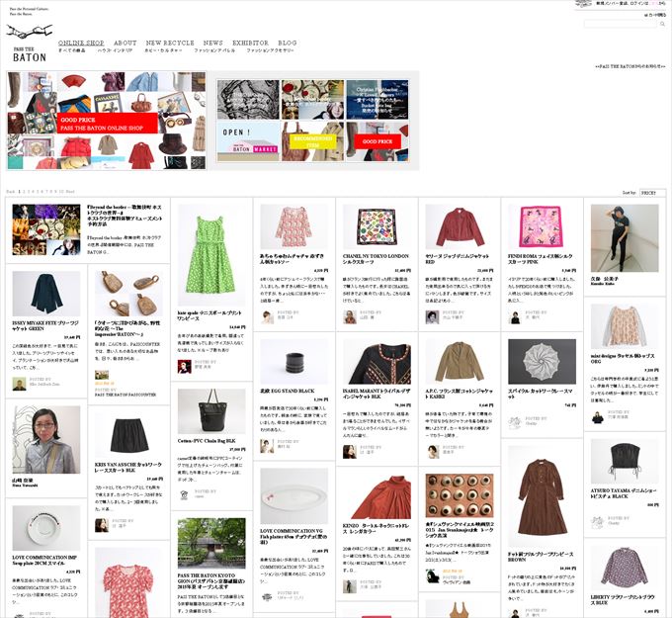Open the spiral cutwork lace mat image
This screenshot has width=672, height=618.
click(x=542, y=362)
